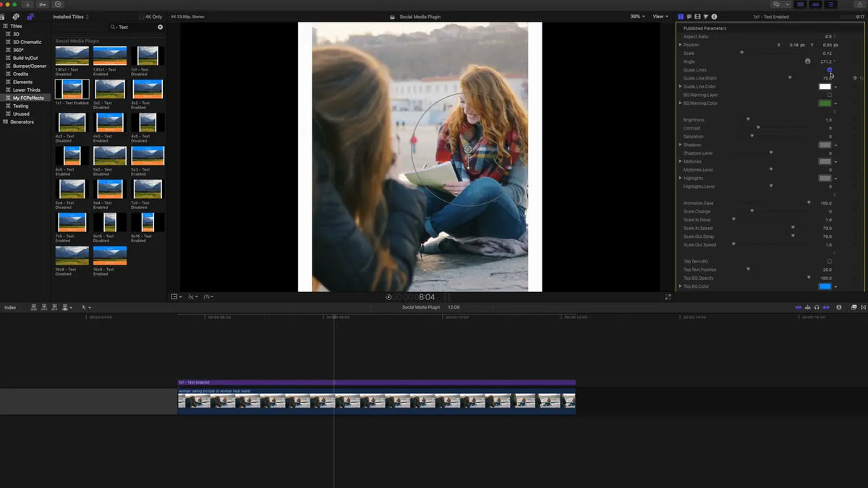
Task: Select the 1.91x1 Text Enabled title thumbnail
Action: [110, 56]
